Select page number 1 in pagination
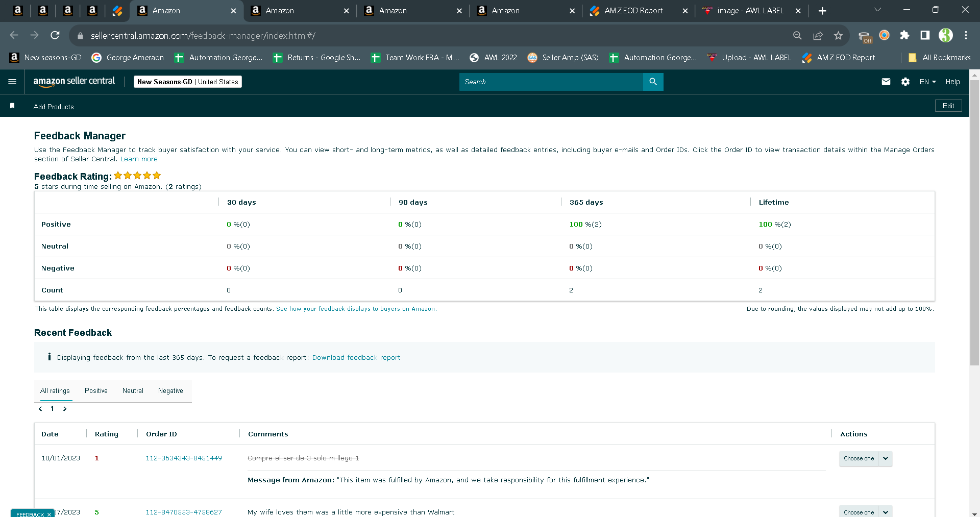 click(52, 408)
